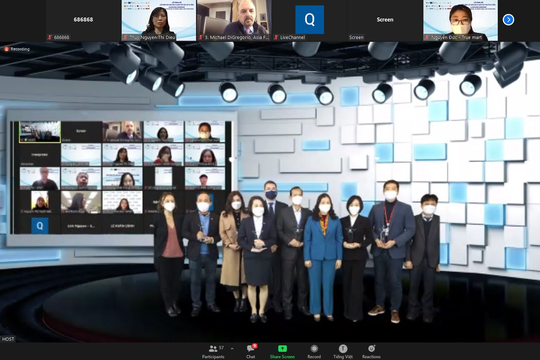Image resolution: width=540 pixels, height=360 pixels.
Task: Click the HOST label on the main video
Action: click(x=8, y=339)
